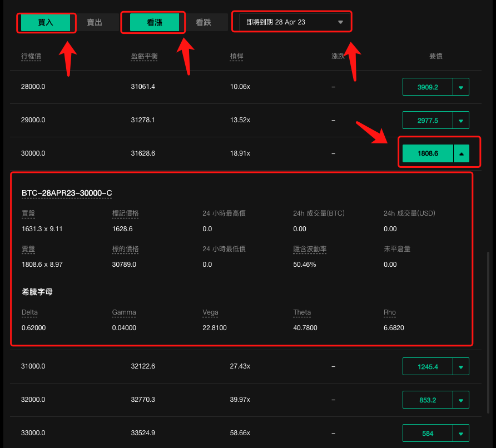The image size is (496, 448).
Task: Collapse details arrow for 30000.0 strike
Action: (x=461, y=153)
